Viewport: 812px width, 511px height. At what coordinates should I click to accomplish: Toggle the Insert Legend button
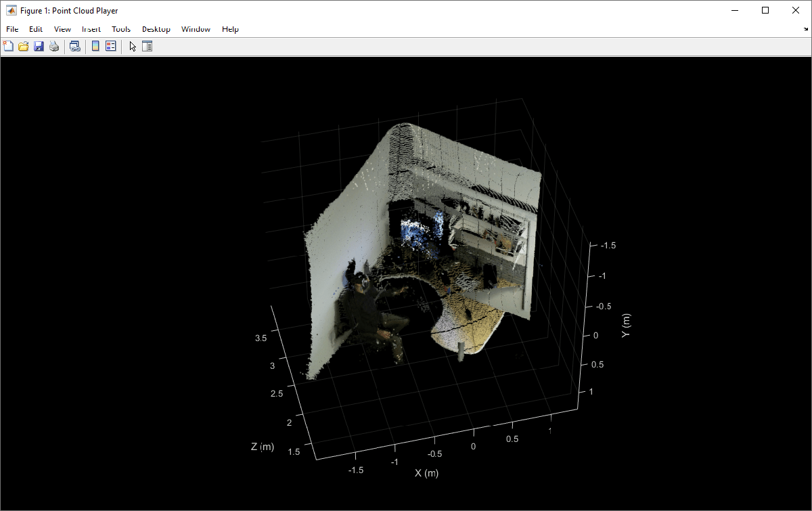pos(111,46)
